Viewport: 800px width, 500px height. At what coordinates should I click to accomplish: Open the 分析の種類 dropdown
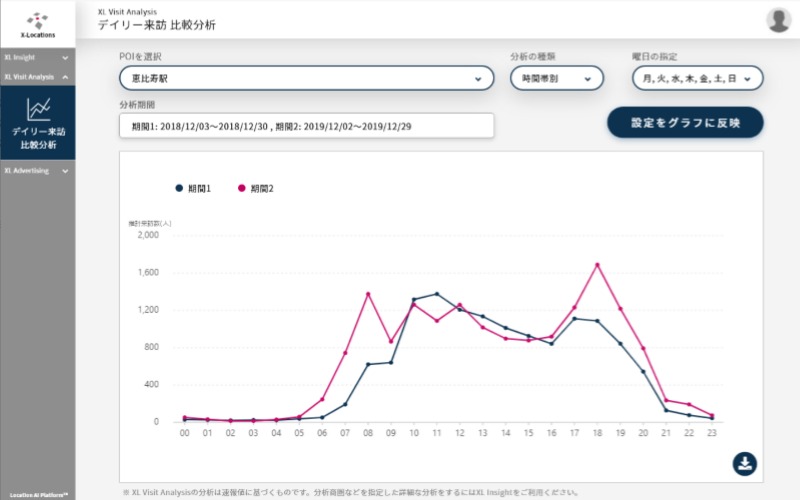[557, 78]
